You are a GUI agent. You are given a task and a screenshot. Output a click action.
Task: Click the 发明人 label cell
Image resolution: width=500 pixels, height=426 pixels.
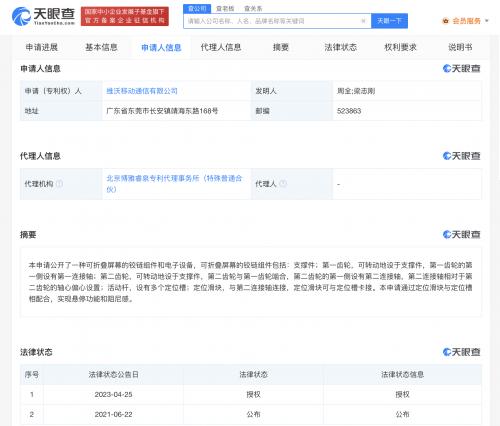[x=292, y=91]
